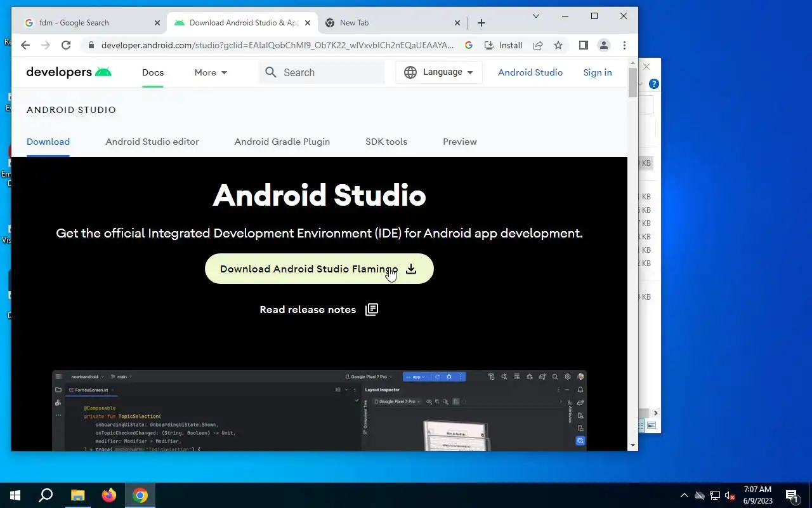The height and width of the screenshot is (508, 812).
Task: Open the Google icon in address bar
Action: (469, 45)
